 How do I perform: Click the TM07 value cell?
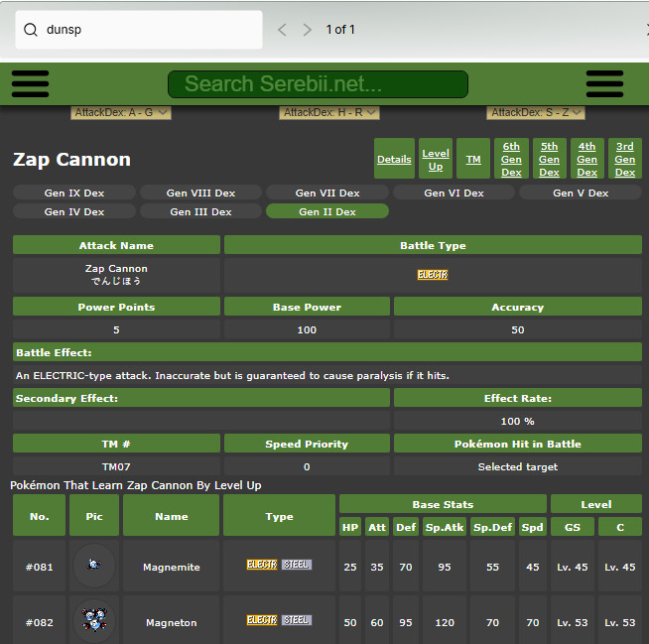pyautogui.click(x=116, y=466)
